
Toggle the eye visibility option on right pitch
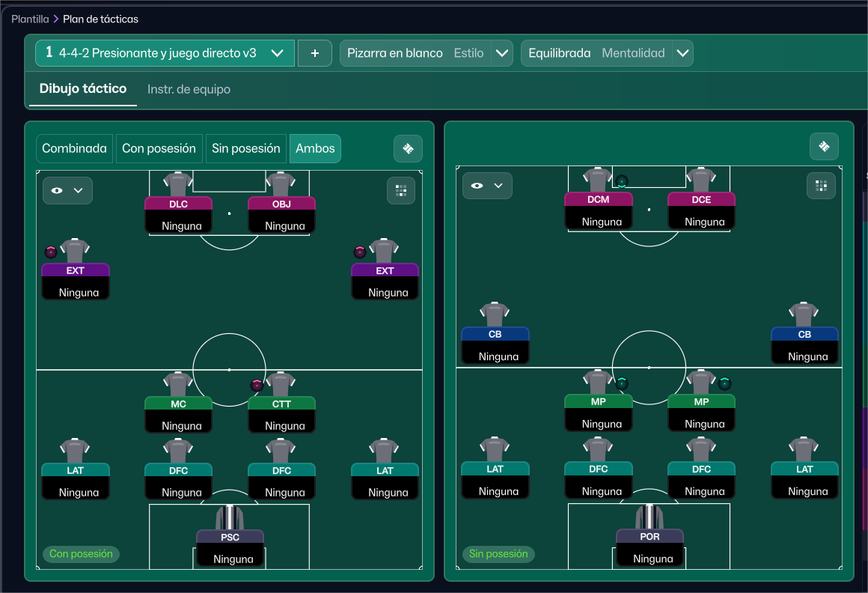pyautogui.click(x=487, y=186)
